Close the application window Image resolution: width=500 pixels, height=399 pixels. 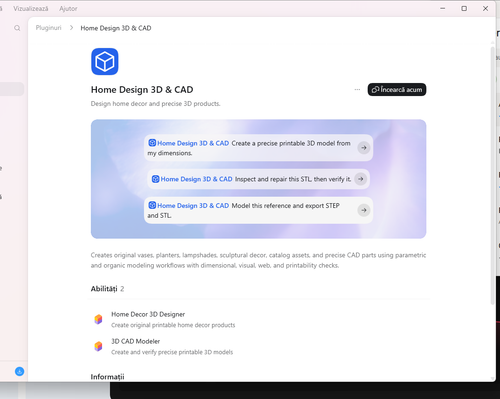[x=485, y=9]
